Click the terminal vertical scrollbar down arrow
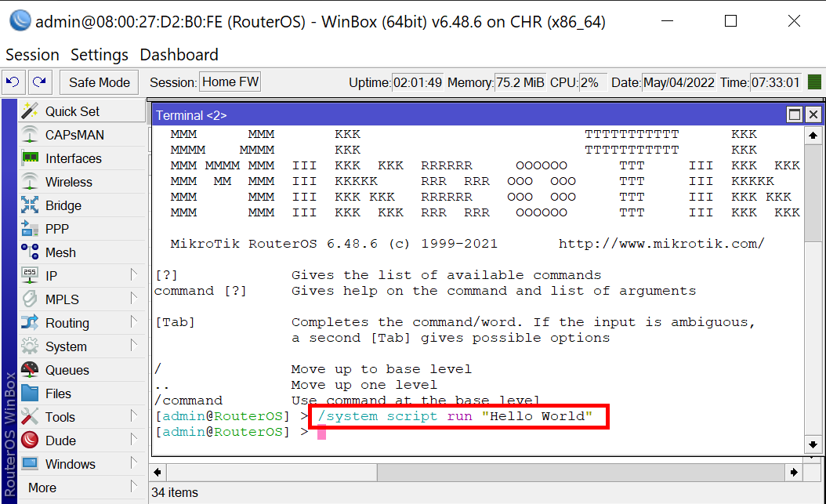Image resolution: width=826 pixels, height=504 pixels. [813, 445]
